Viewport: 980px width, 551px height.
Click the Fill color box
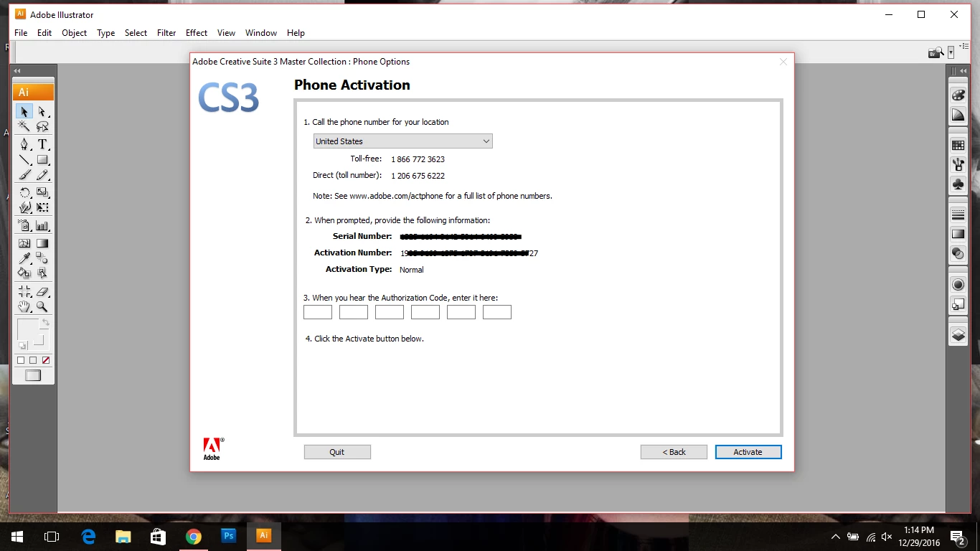(x=27, y=329)
